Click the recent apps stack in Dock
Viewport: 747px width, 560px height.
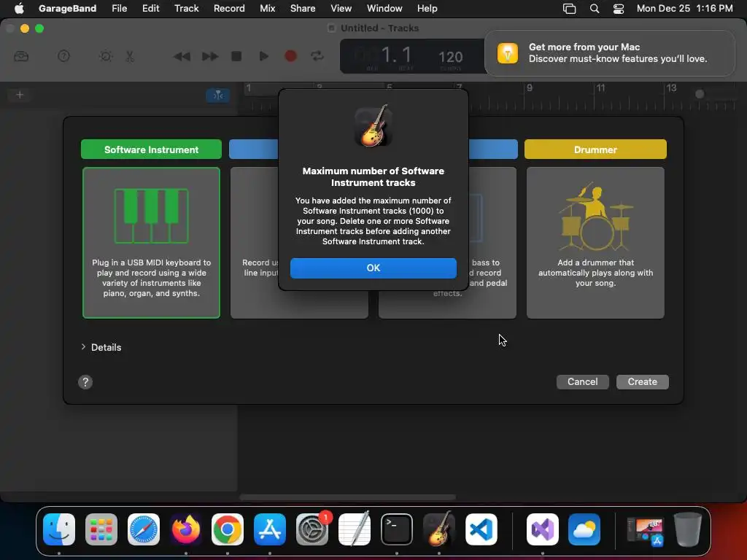coord(646,531)
